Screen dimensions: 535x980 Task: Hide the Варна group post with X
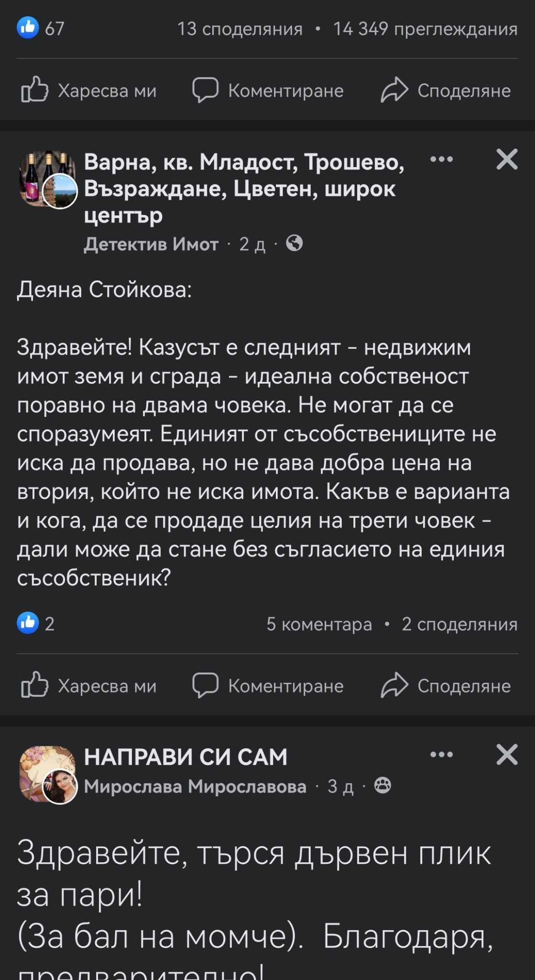507,159
